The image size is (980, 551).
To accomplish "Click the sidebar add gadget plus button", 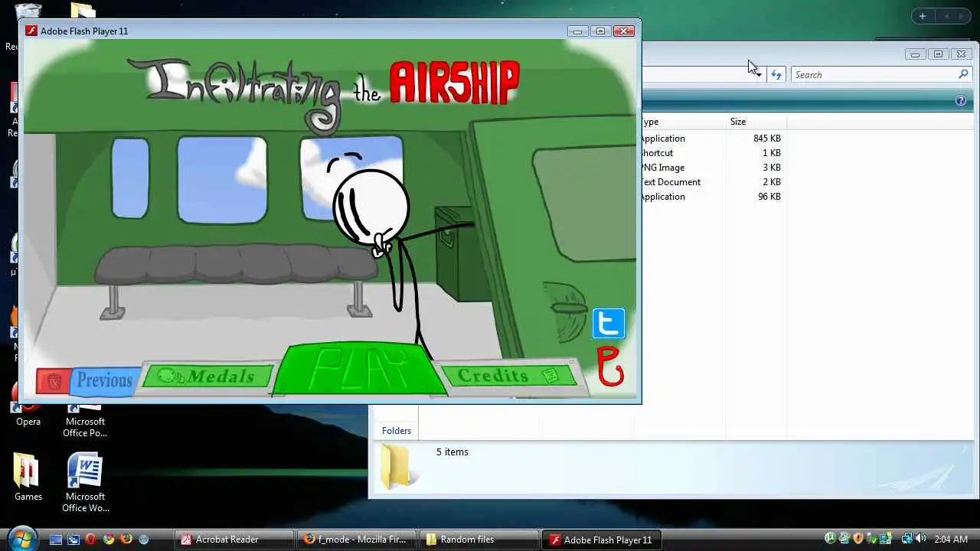I will [923, 16].
